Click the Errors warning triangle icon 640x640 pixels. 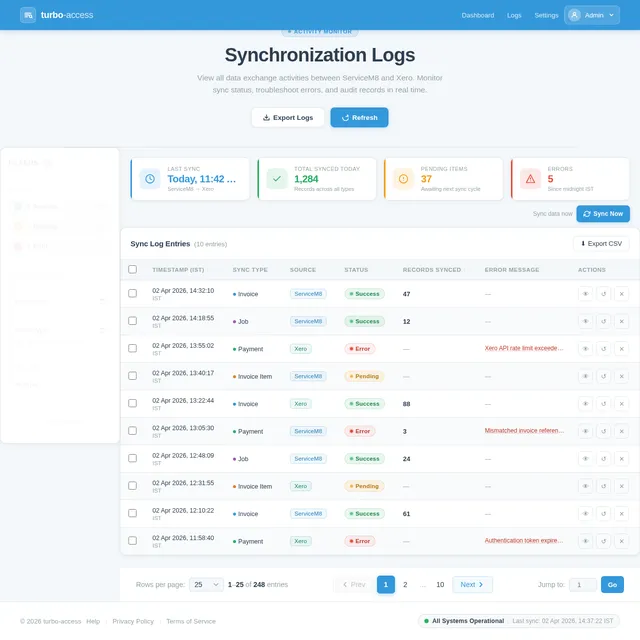click(530, 179)
